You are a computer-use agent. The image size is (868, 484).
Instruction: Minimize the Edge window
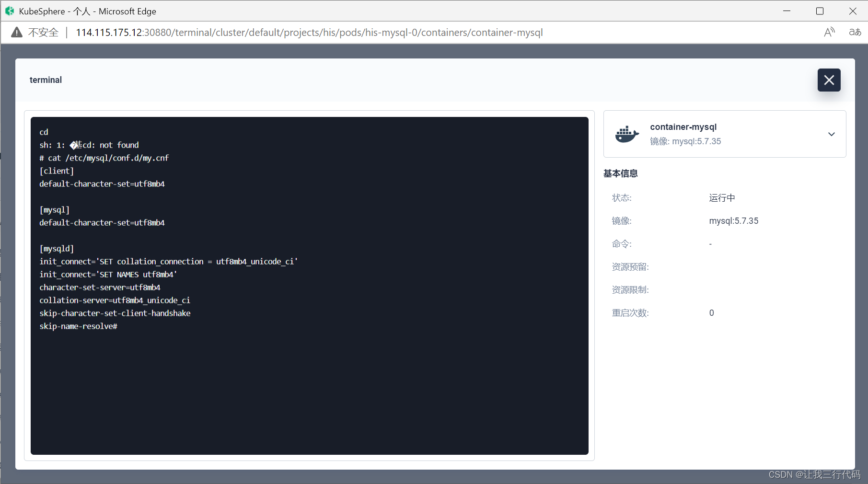coord(787,11)
